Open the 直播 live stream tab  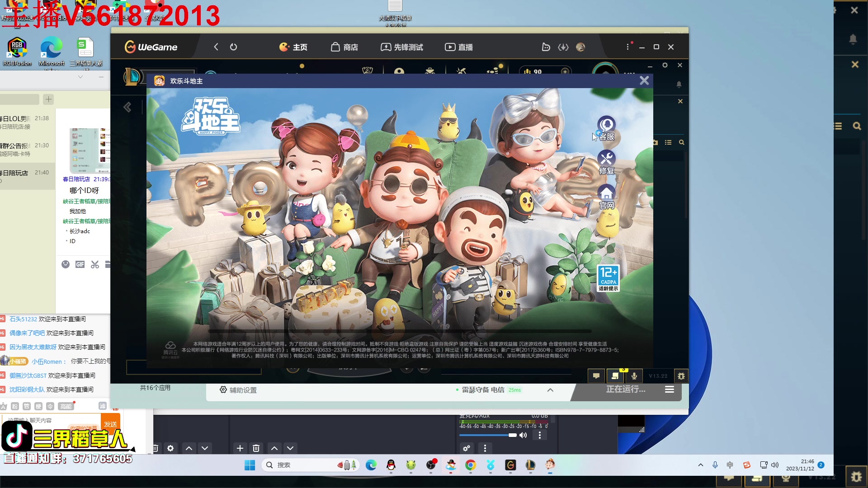459,47
